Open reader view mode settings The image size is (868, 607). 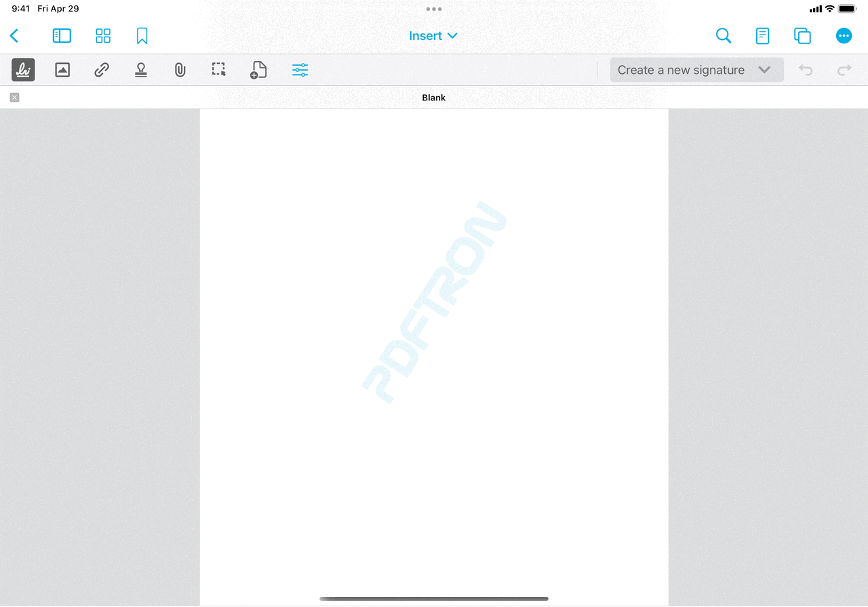click(x=763, y=36)
